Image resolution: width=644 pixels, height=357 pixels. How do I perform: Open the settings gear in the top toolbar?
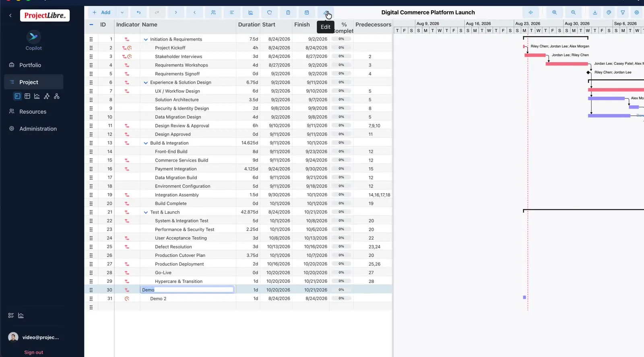click(637, 12)
